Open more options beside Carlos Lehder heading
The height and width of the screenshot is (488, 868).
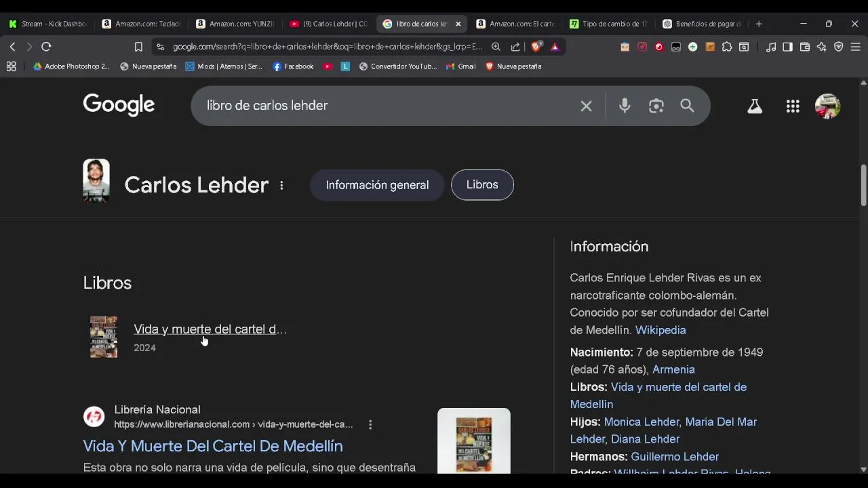[x=281, y=185]
